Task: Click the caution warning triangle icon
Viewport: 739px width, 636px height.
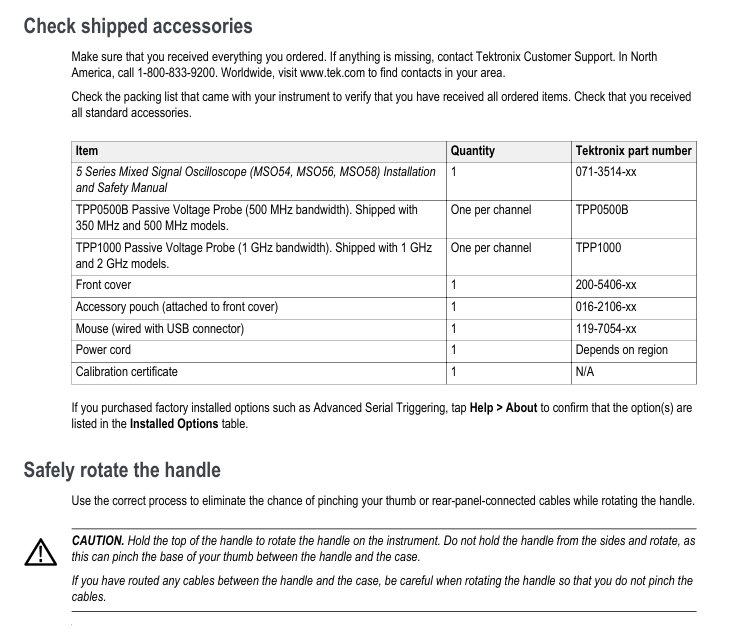Action: point(41,551)
